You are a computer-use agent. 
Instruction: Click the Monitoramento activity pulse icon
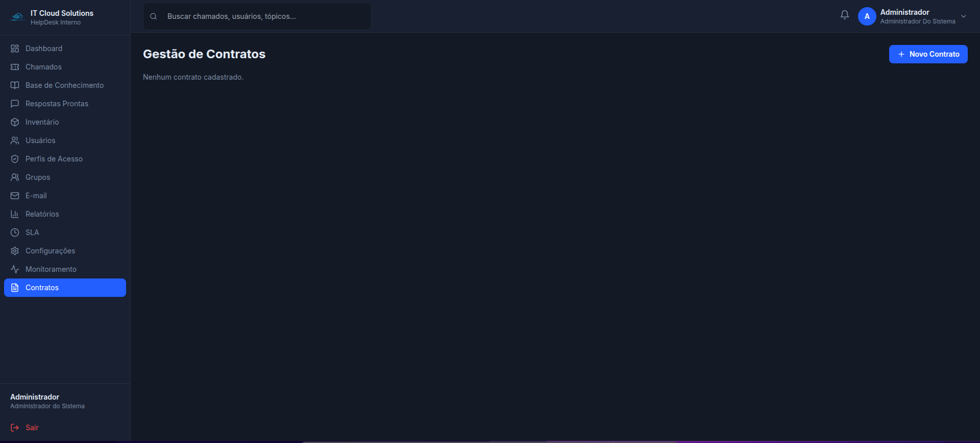15,269
